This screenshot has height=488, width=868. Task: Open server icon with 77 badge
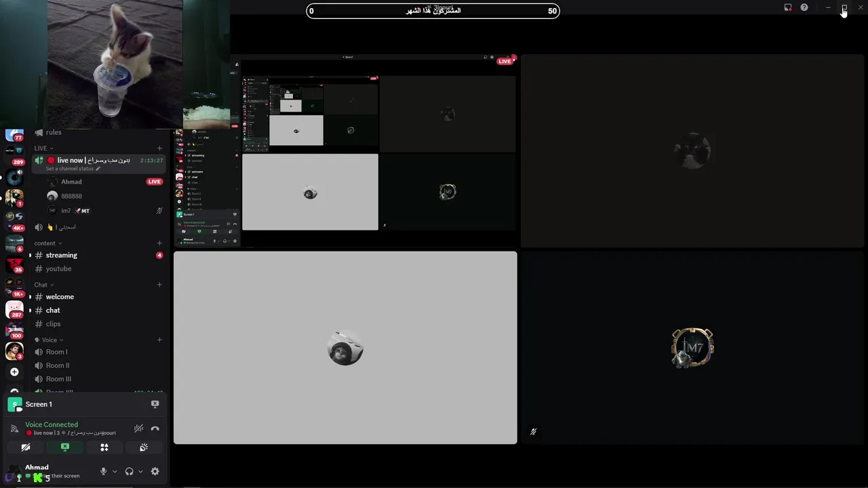pyautogui.click(x=14, y=134)
